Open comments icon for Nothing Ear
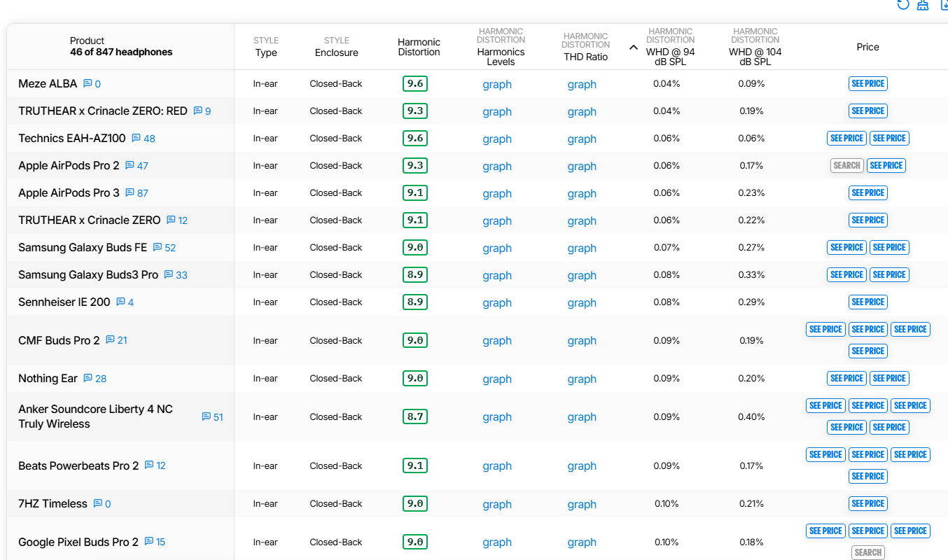948x560 pixels. pyautogui.click(x=88, y=379)
